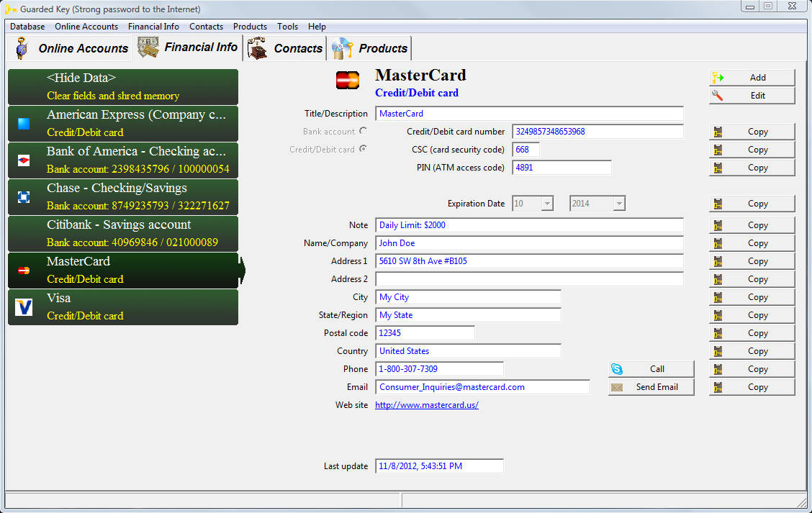
Task: Click the Name/Company field John Doe
Action: point(529,243)
